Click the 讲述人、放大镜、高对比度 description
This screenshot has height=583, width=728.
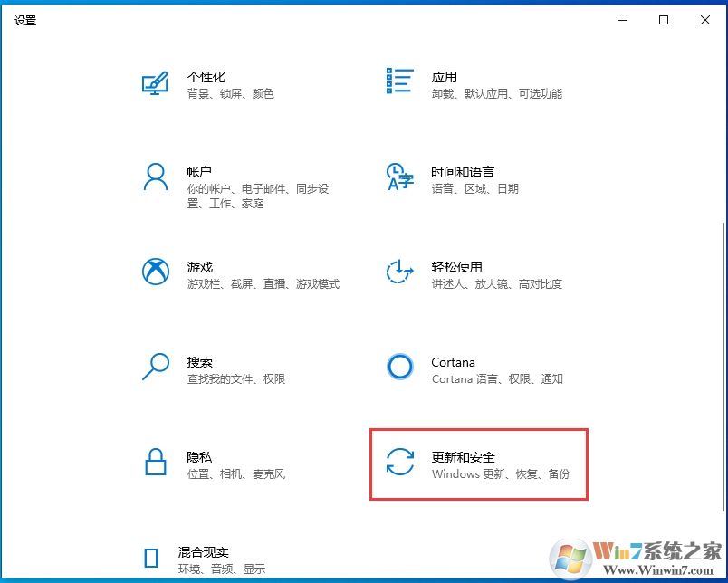(494, 283)
